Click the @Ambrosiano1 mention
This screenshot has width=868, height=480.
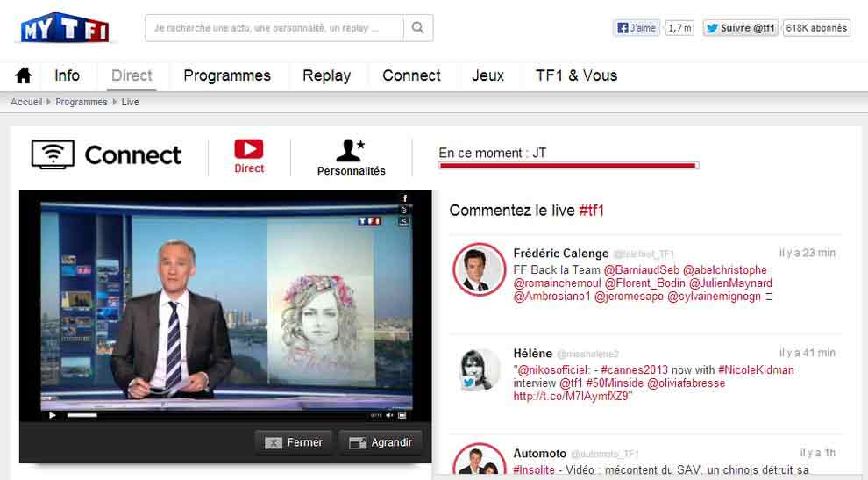point(551,297)
